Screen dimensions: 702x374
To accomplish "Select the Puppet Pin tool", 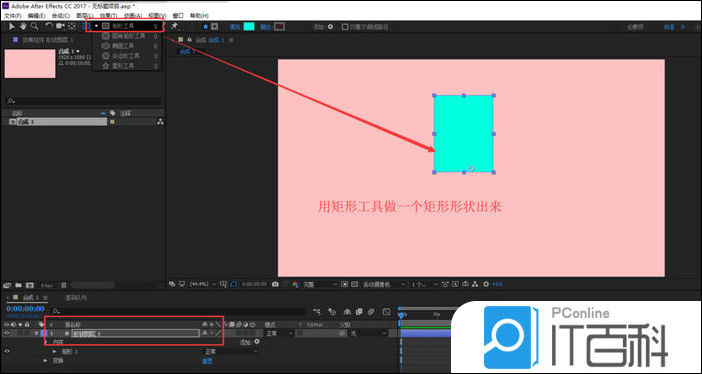I will pyautogui.click(x=174, y=26).
